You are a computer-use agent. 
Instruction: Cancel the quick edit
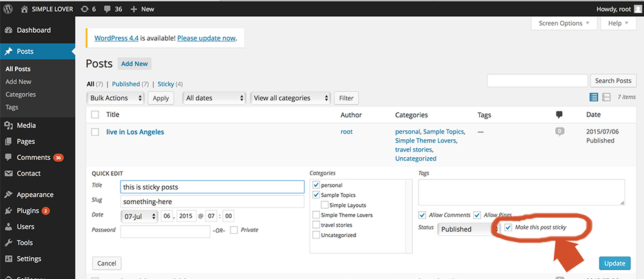coord(107,264)
